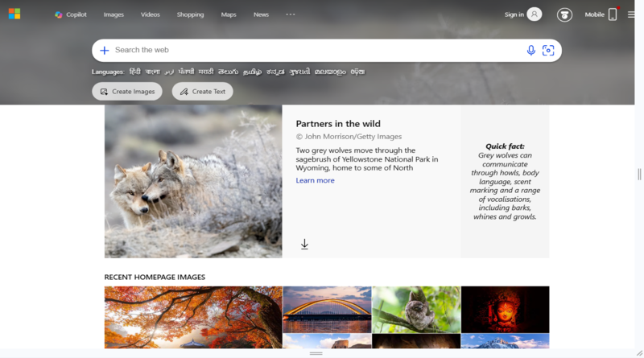The image size is (644, 358).
Task: Select the Odia language link
Action: pos(357,72)
